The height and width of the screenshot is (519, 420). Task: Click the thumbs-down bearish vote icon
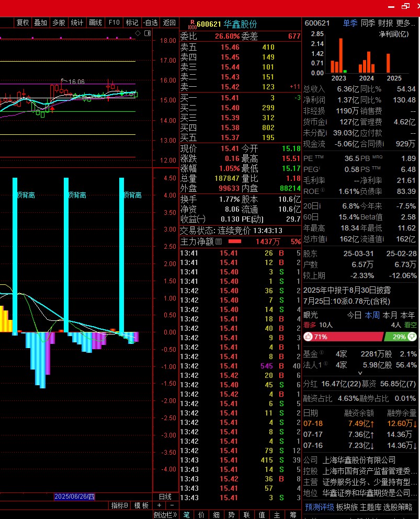tap(412, 337)
